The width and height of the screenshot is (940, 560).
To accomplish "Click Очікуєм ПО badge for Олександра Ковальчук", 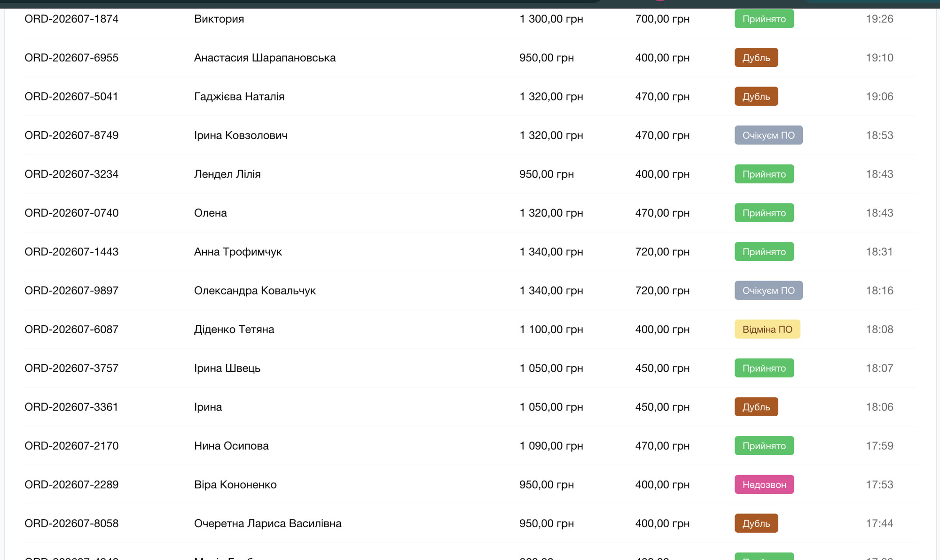I will (768, 290).
